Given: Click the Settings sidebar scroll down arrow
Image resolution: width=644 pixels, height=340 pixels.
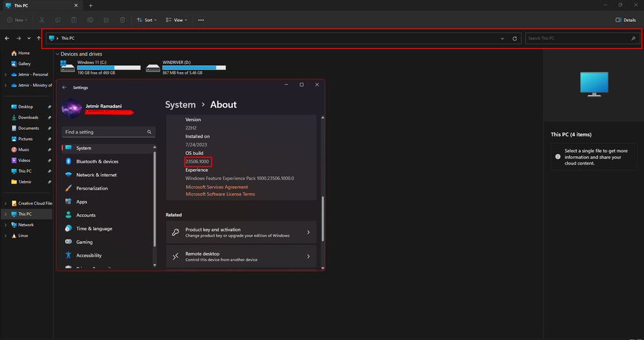Looking at the screenshot, I should pyautogui.click(x=155, y=265).
